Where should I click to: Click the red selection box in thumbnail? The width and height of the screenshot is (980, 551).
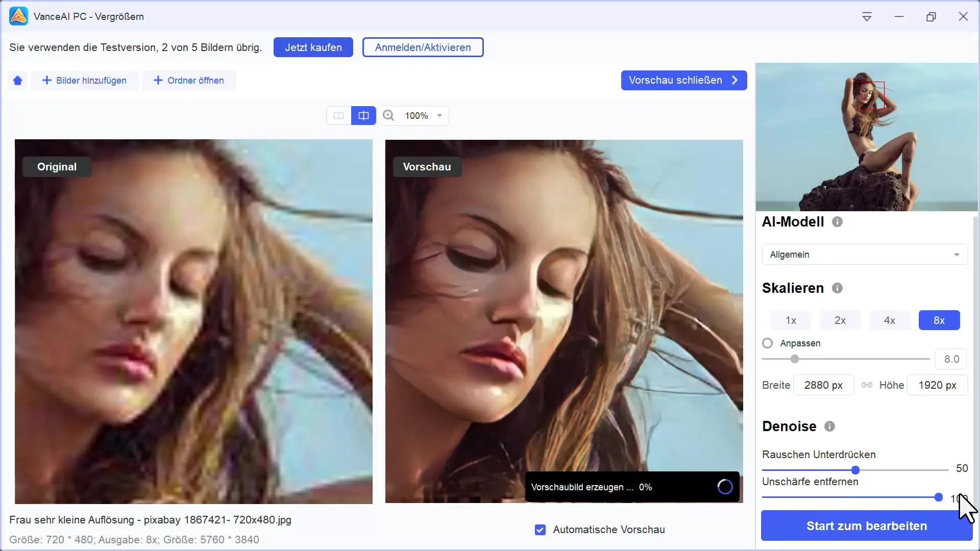(x=870, y=95)
